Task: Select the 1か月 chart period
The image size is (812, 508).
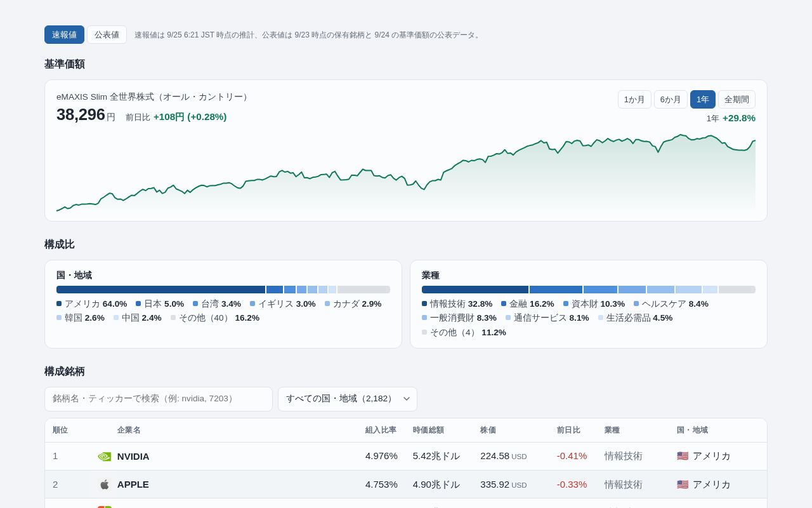Action: coord(634,100)
